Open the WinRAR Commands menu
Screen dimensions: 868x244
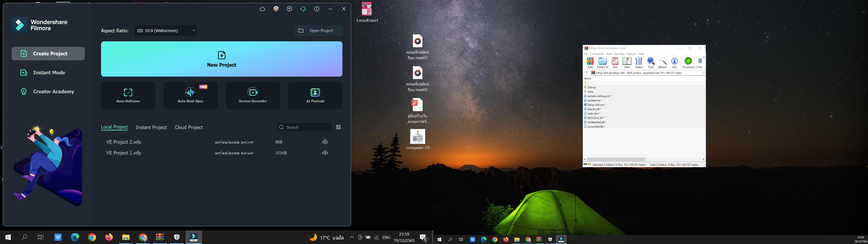597,54
